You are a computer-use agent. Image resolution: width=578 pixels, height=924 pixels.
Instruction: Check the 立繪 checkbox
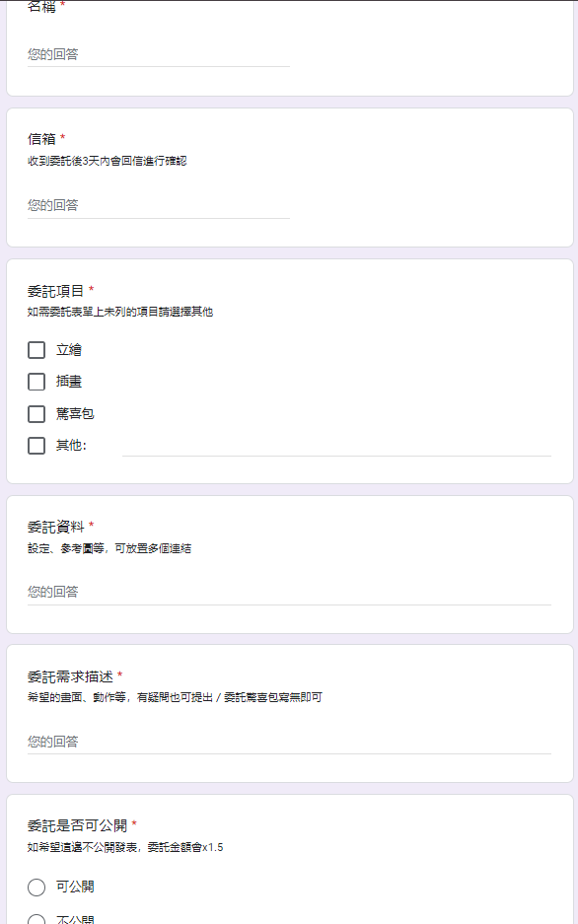click(x=36, y=350)
